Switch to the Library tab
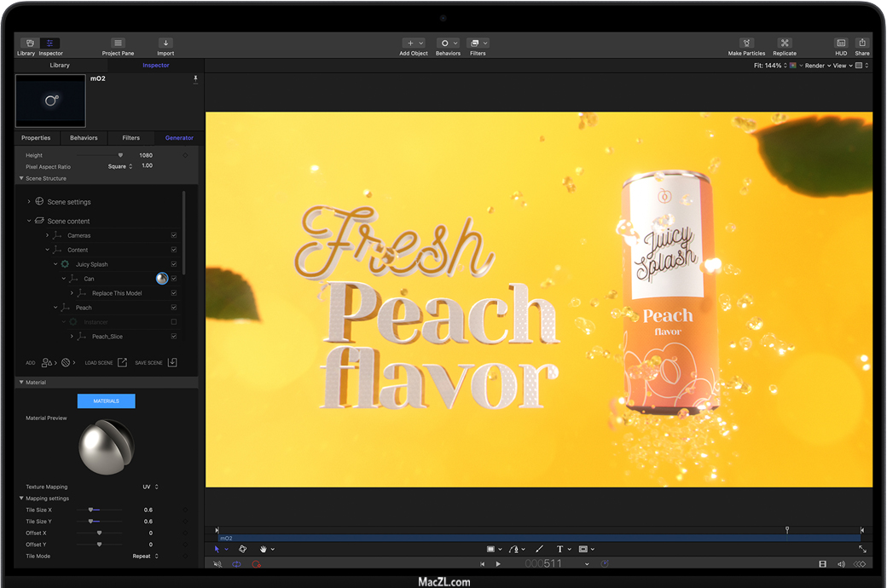Screen dimensions: 887x588 [x=60, y=66]
